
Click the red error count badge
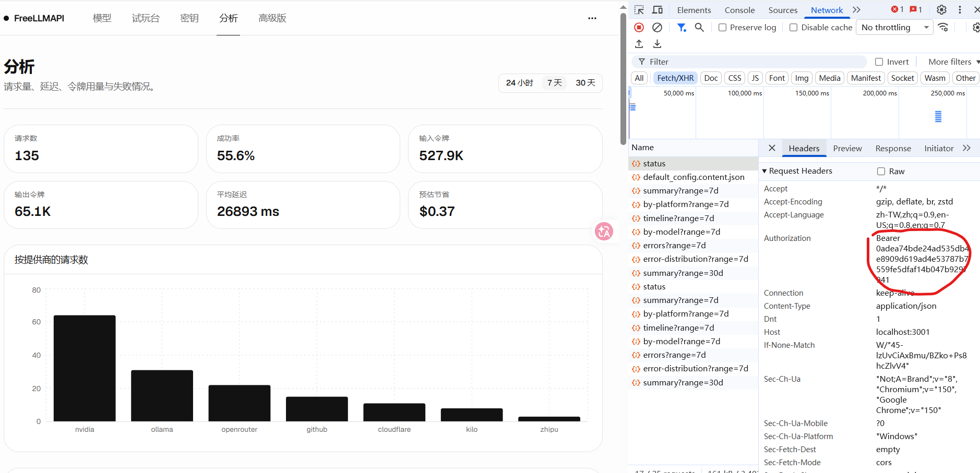pyautogui.click(x=898, y=9)
